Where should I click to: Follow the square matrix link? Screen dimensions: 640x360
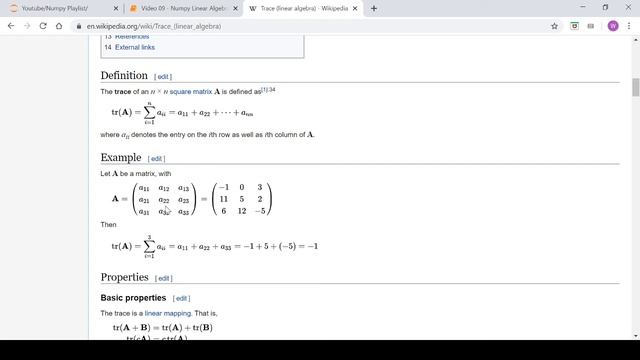pos(191,92)
